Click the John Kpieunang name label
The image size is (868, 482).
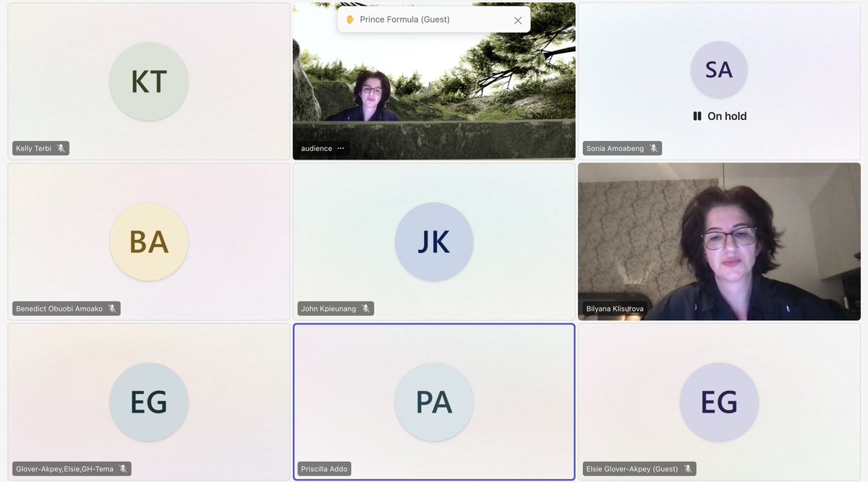tap(329, 309)
